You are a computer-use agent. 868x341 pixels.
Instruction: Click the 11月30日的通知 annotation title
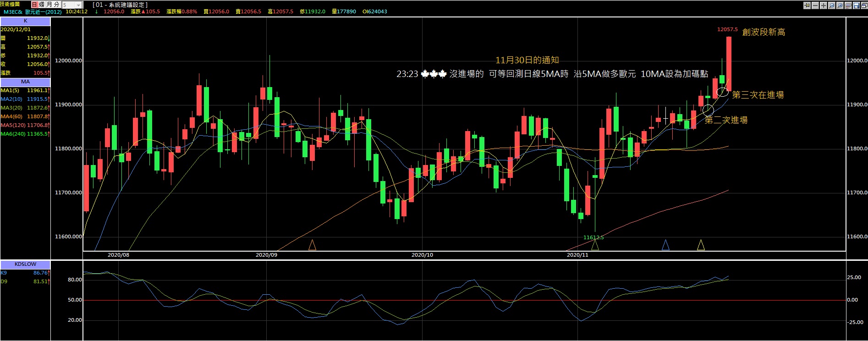click(x=527, y=60)
